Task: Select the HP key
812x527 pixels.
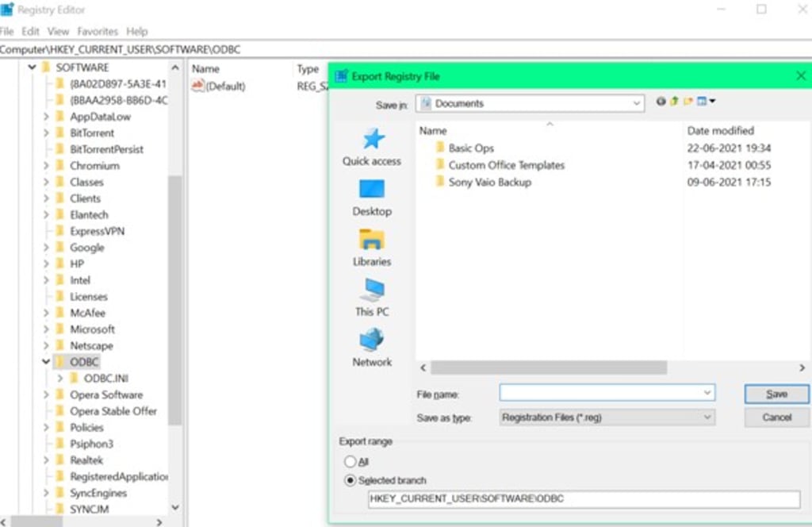Action: click(77, 263)
